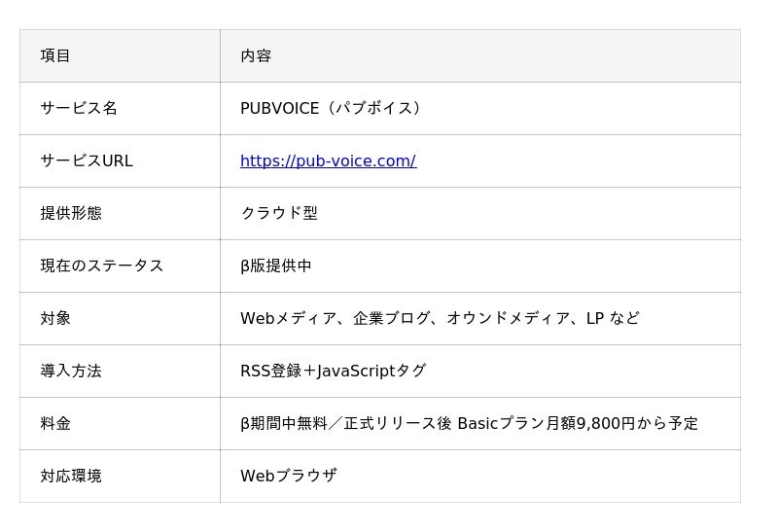778x532 pixels.
Task: Click the Webブラウザ value text
Action: pos(289,477)
